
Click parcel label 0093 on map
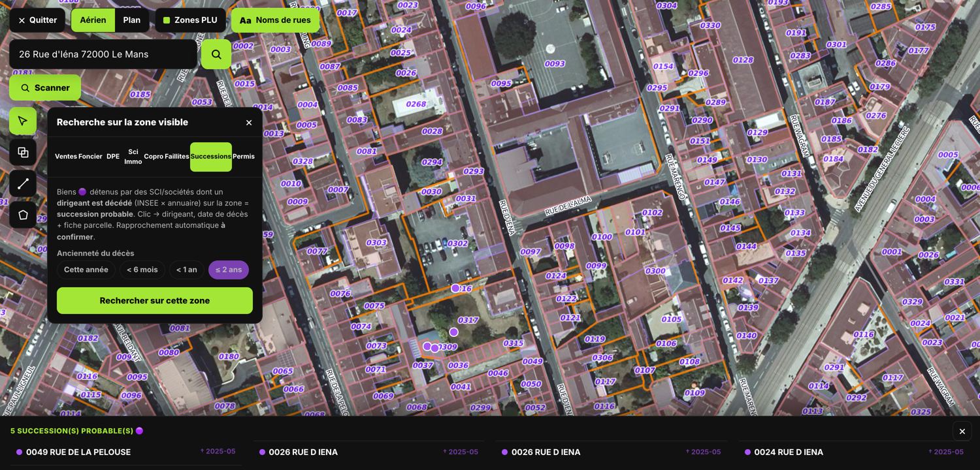coord(555,64)
